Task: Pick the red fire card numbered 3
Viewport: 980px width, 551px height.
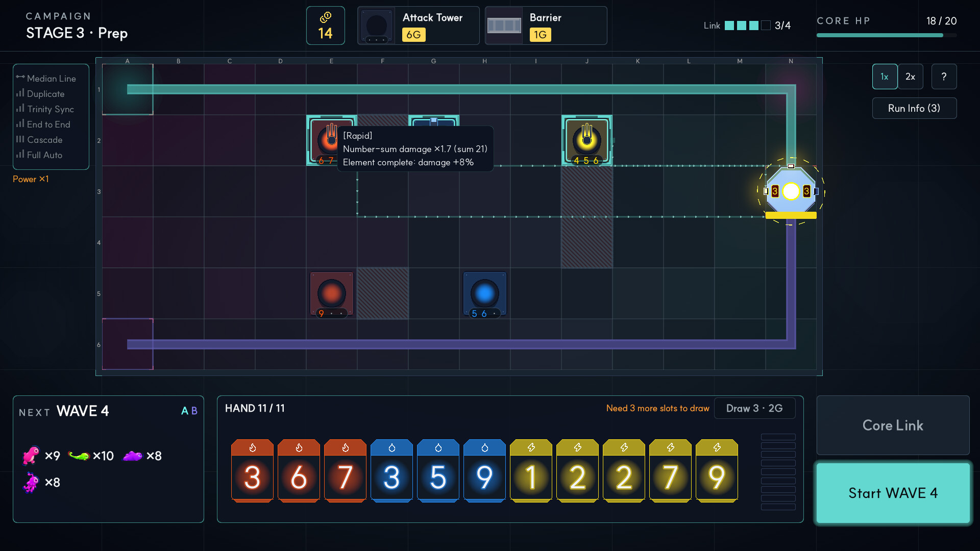Action: click(x=252, y=471)
